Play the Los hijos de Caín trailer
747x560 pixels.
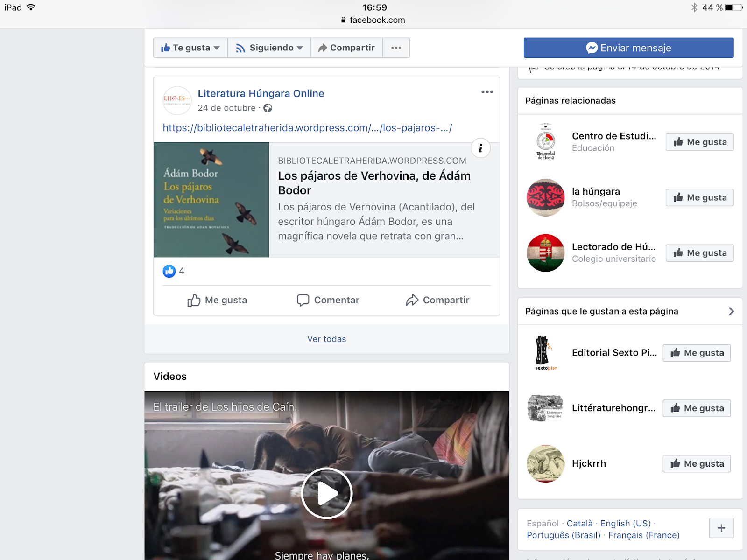tap(327, 493)
